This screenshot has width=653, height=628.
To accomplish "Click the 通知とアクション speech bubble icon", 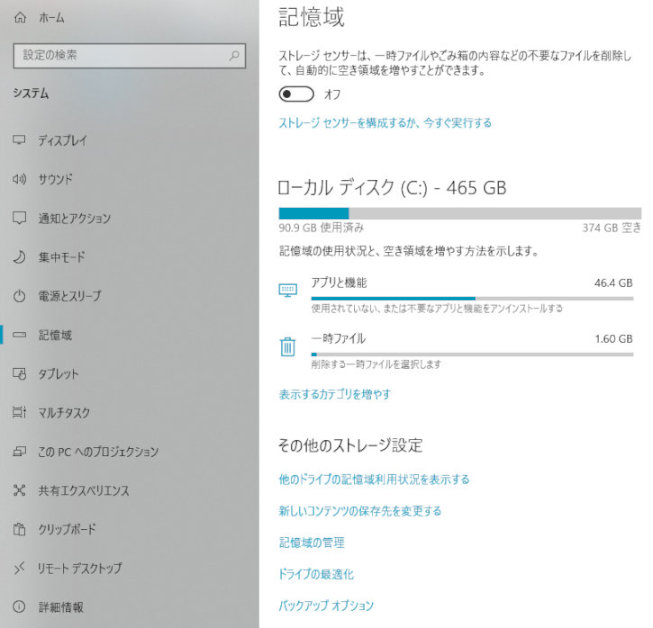I will click(x=19, y=218).
